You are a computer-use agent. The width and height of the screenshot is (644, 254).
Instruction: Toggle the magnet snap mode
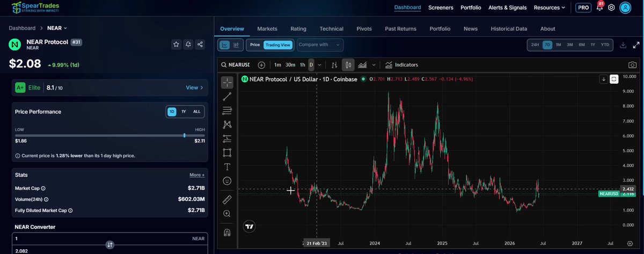pyautogui.click(x=227, y=233)
